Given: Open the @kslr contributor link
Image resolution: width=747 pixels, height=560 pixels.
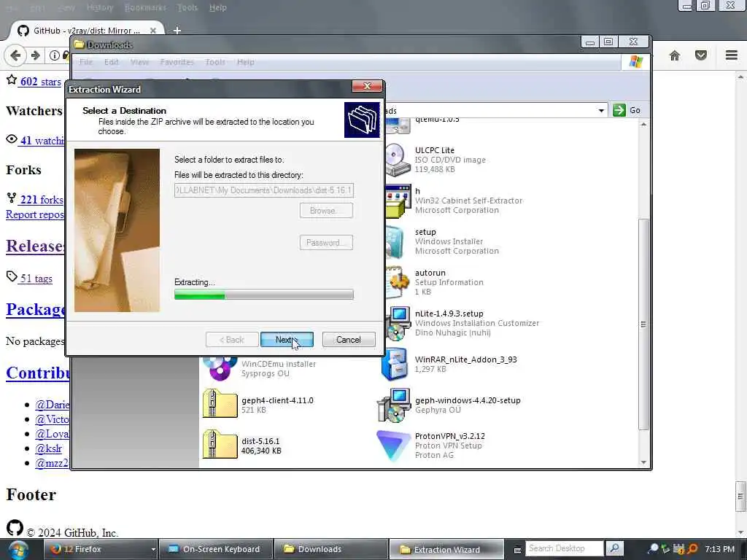Looking at the screenshot, I should [x=49, y=448].
